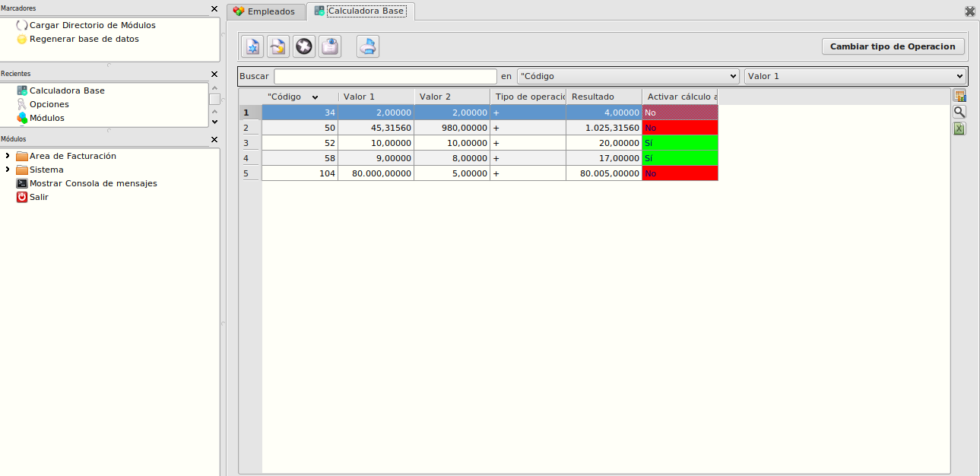Click the Resultado cell 1.025,31560
Image resolution: width=980 pixels, height=476 pixels.
pyautogui.click(x=604, y=128)
